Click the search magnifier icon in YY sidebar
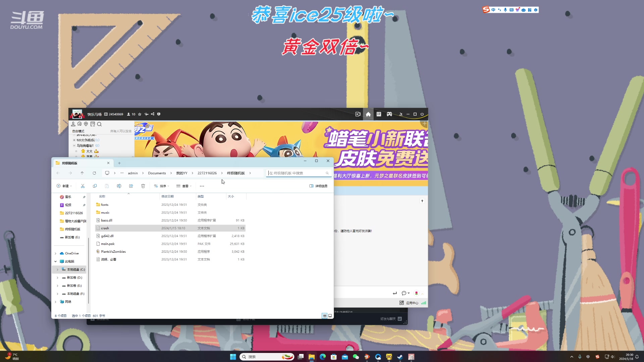 click(x=99, y=124)
